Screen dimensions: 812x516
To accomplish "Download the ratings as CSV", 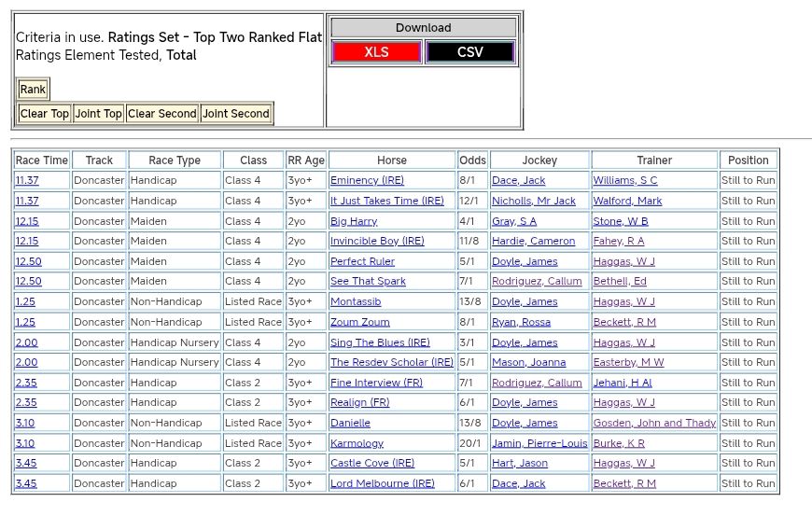I will pos(469,52).
